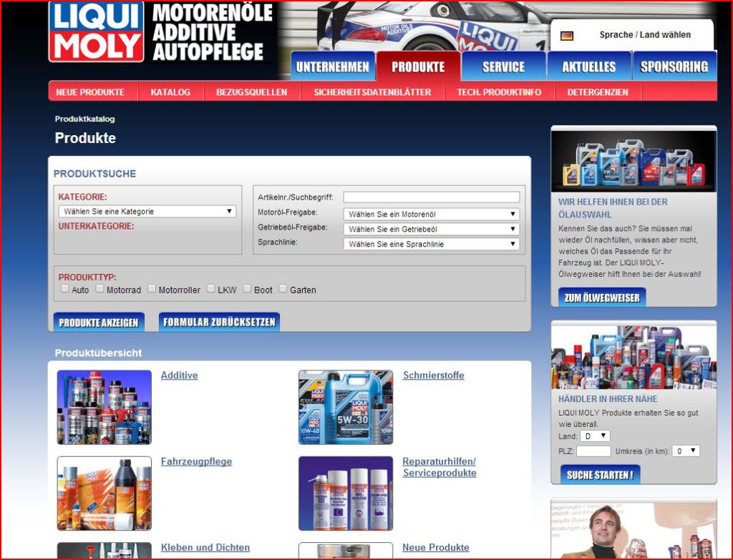Check the Garten checkbox
The height and width of the screenshot is (560, 733).
[283, 289]
